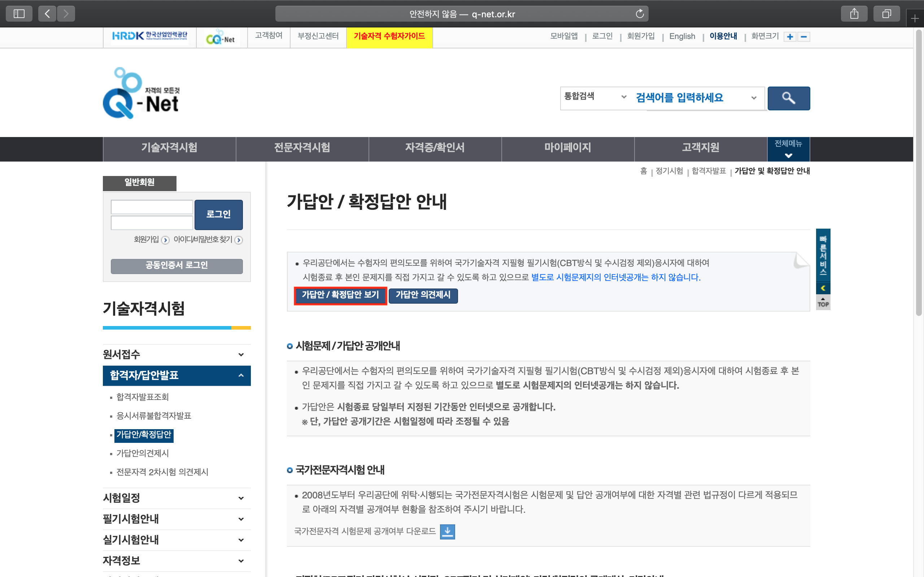Click the download icon for 국가전문자격 시험문제 공개여부
The height and width of the screenshot is (577, 924).
pos(447,531)
